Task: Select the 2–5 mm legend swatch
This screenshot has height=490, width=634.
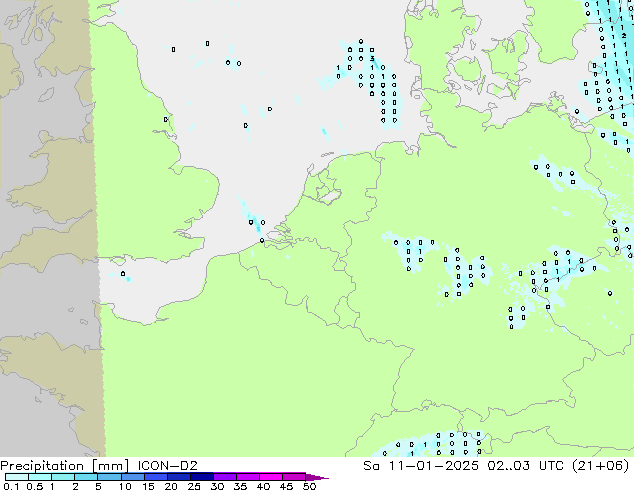Action: [x=86, y=477]
